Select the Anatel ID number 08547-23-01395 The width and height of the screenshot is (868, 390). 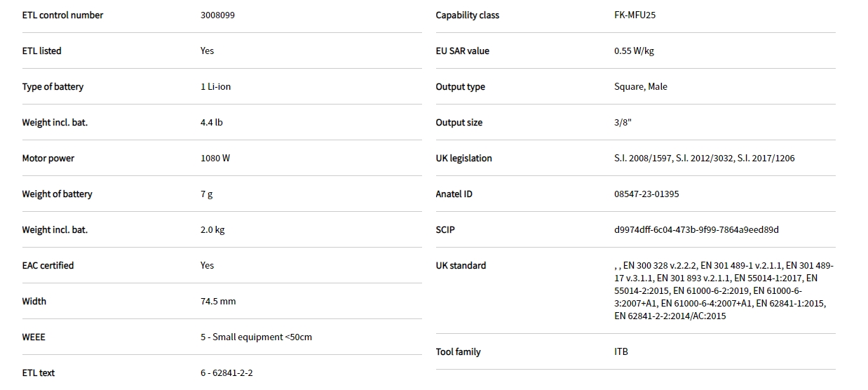(x=646, y=194)
